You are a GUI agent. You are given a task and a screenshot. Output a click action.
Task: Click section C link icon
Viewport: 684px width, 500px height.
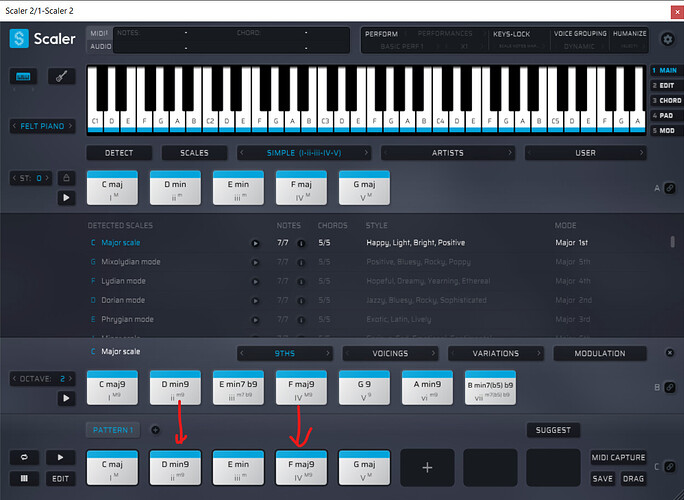point(670,467)
